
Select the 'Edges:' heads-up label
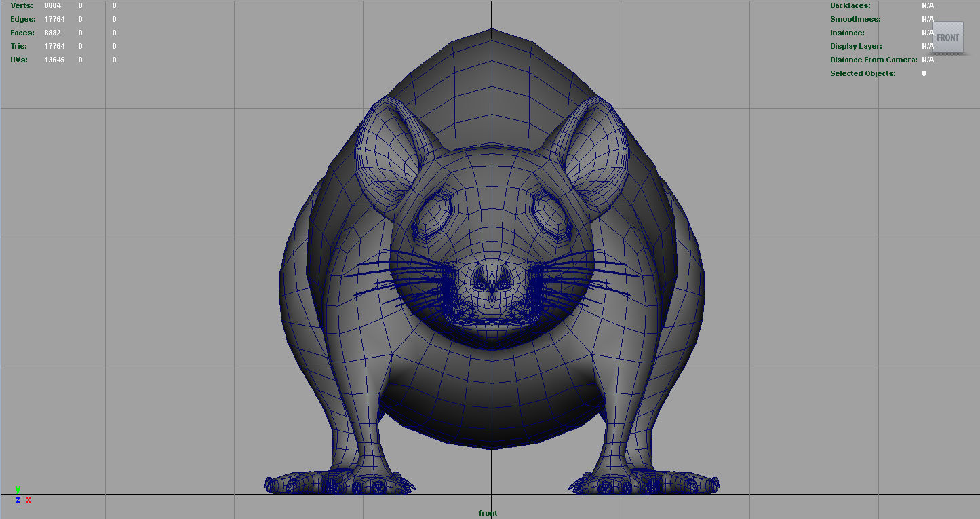pyautogui.click(x=23, y=19)
